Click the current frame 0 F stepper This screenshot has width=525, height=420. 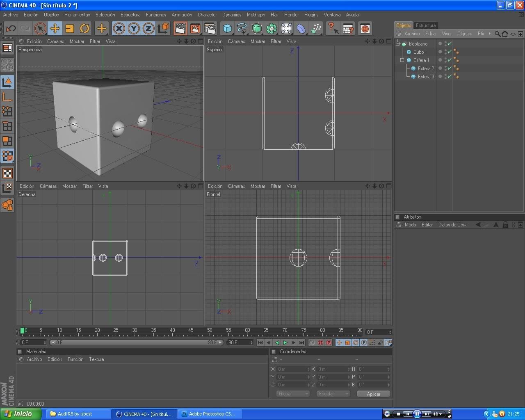(x=390, y=332)
